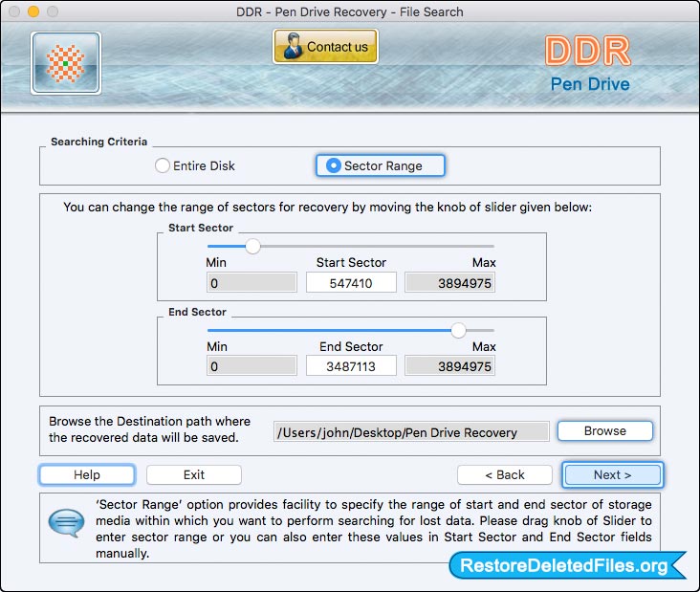Screen dimensions: 700x592
Task: Click the Exit button
Action: pyautogui.click(x=194, y=474)
